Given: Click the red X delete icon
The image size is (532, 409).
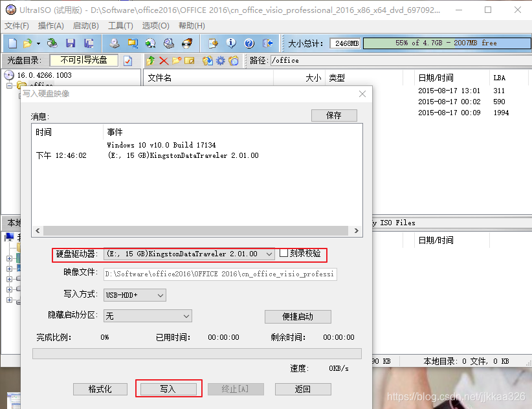Looking at the screenshot, I should coord(164,61).
